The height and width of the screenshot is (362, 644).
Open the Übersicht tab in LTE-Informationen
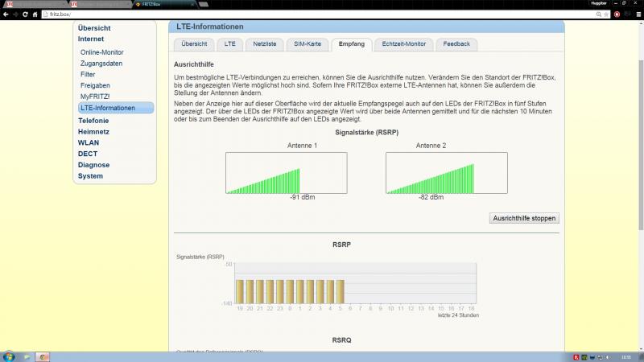[x=194, y=44]
